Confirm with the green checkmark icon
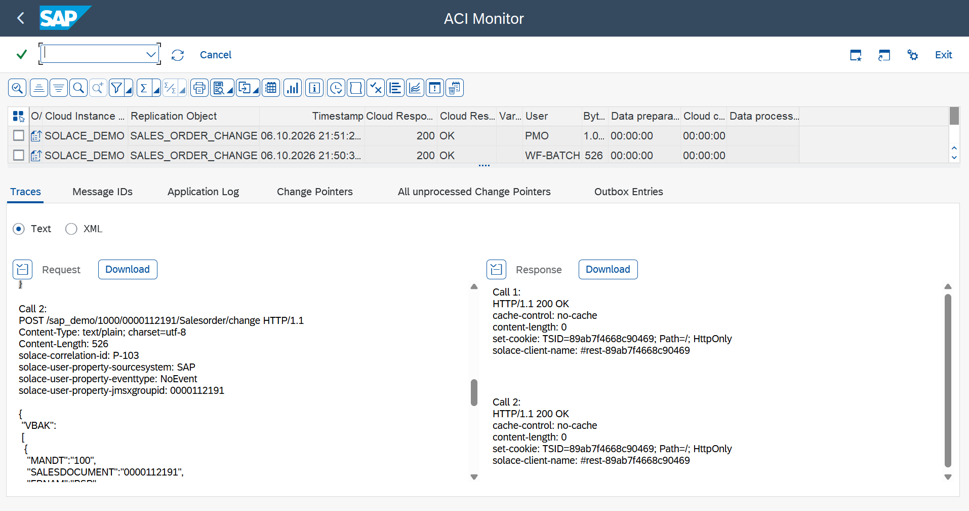This screenshot has height=511, width=969. (x=22, y=54)
